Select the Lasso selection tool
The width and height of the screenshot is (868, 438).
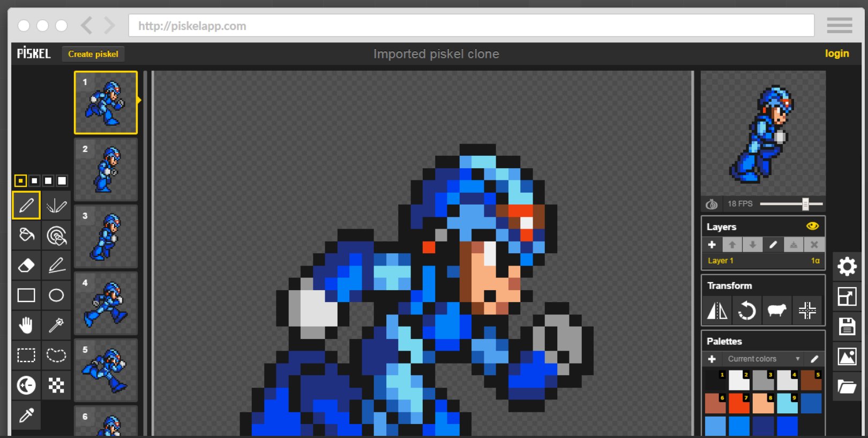(56, 355)
